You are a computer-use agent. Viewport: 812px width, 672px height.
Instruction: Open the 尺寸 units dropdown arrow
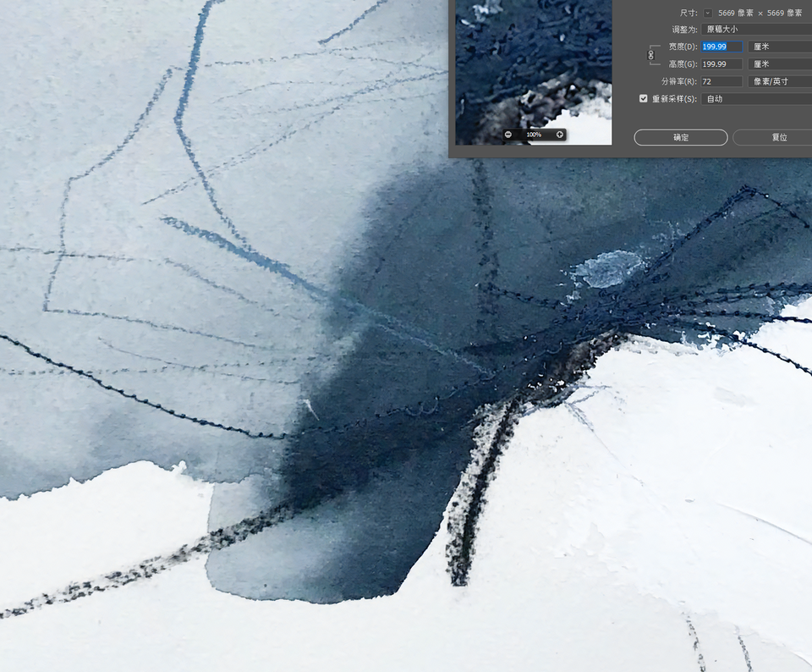[x=707, y=13]
